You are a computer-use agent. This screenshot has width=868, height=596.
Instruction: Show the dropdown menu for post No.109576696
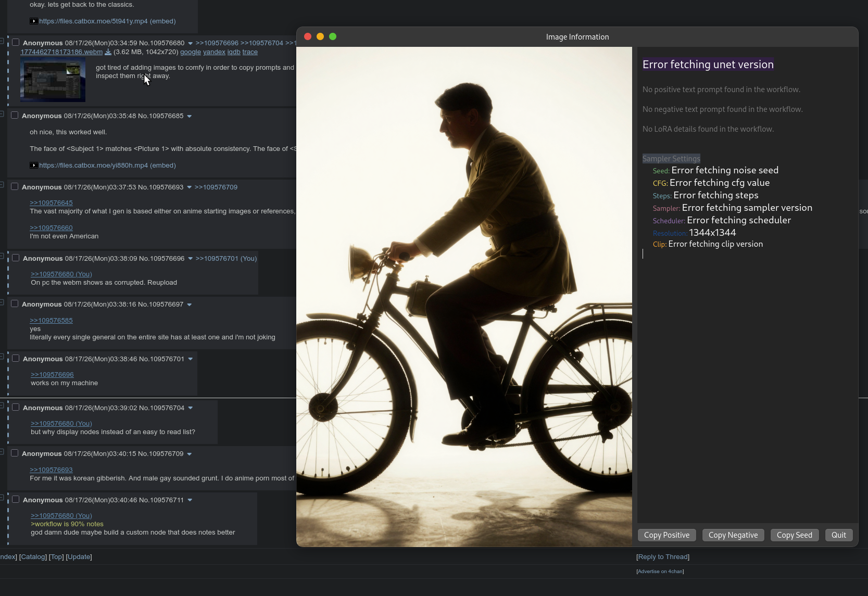190,259
